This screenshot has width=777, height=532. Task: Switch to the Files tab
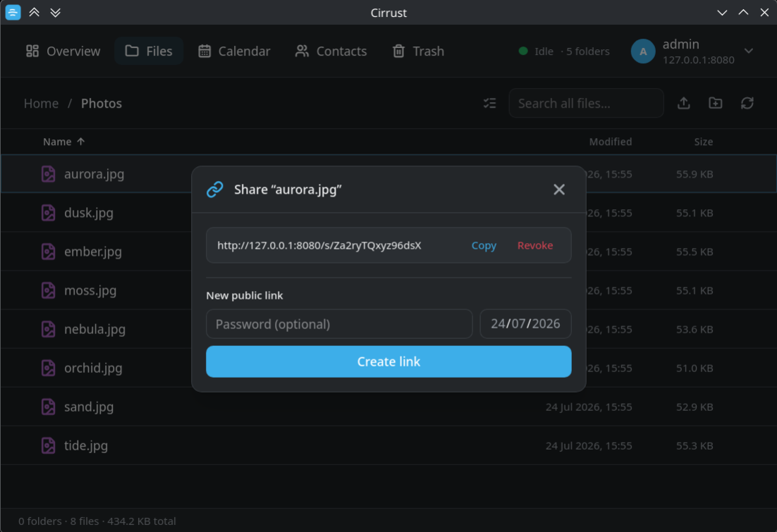[x=149, y=51]
